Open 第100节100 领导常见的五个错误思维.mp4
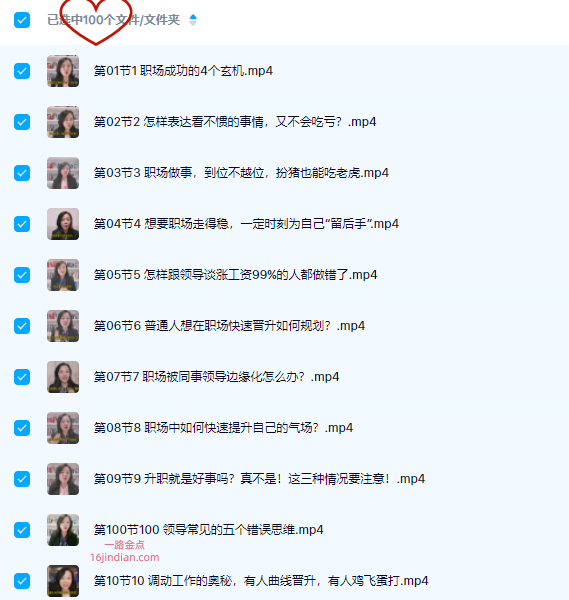 [209, 530]
